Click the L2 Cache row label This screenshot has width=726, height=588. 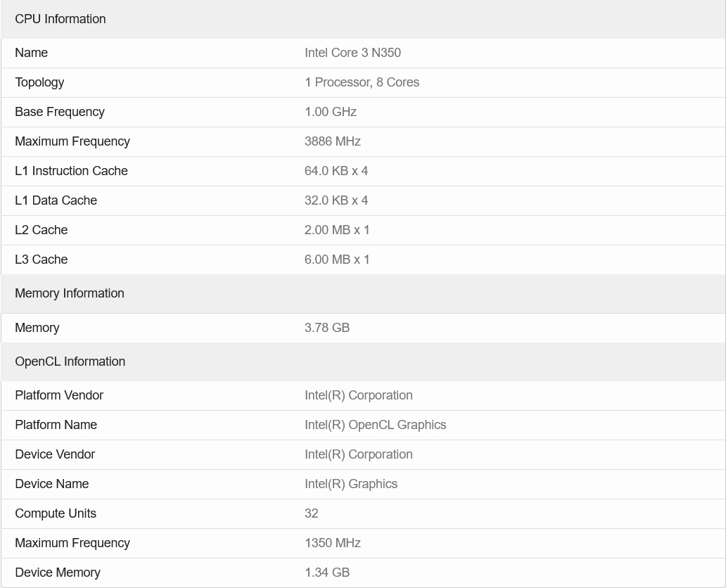pyautogui.click(x=42, y=230)
